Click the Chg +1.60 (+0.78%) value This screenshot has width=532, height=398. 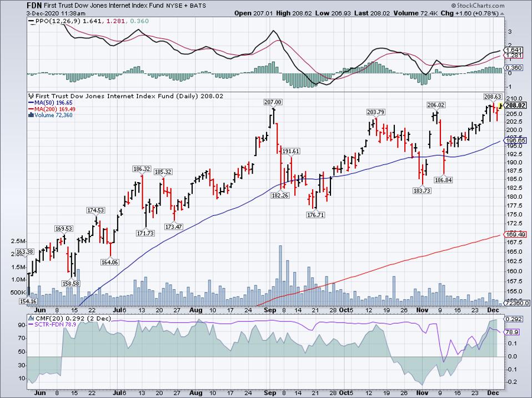click(470, 13)
